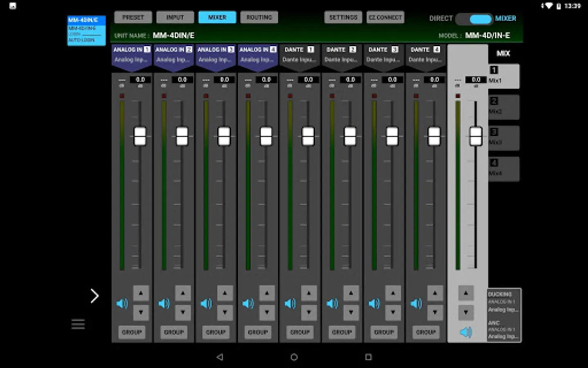Raise ANALOG IN 2 level with up arrow

(x=183, y=293)
